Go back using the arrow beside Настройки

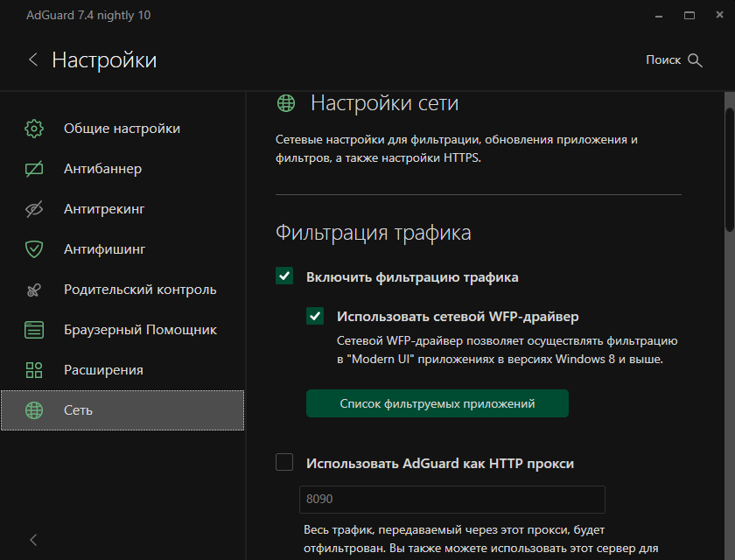click(33, 59)
